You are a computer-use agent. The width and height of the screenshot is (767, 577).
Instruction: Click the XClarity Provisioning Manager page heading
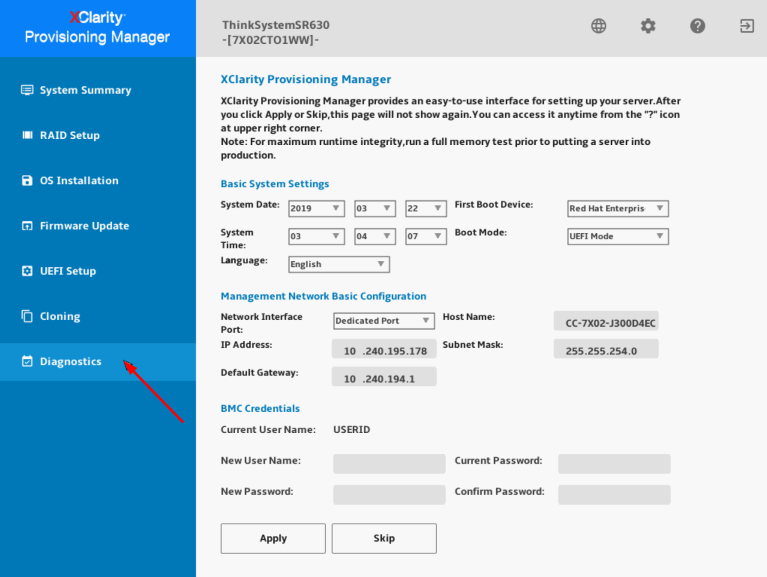click(306, 79)
